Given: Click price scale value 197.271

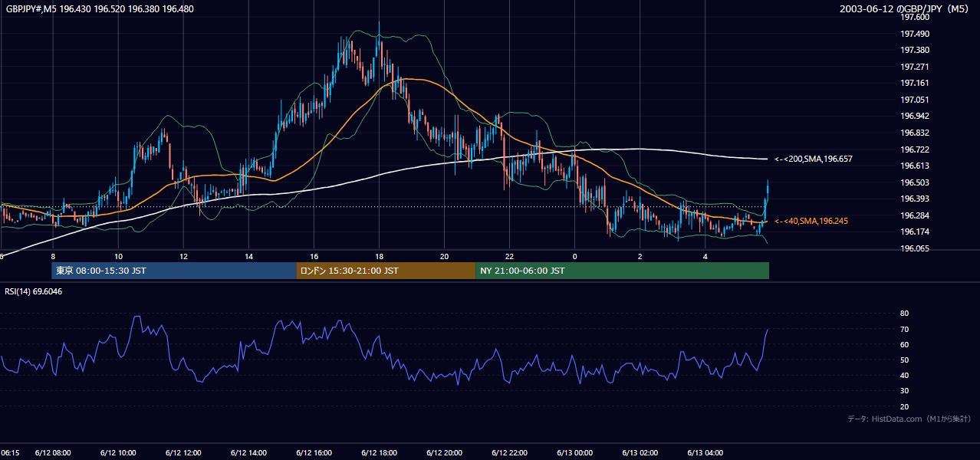Looking at the screenshot, I should coord(915,67).
